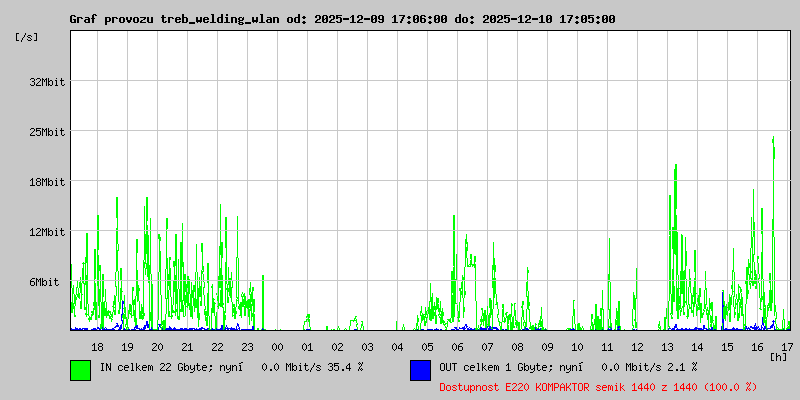Click the '11' hour label on x-axis
This screenshot has width=800, height=400.
pyautogui.click(x=607, y=347)
